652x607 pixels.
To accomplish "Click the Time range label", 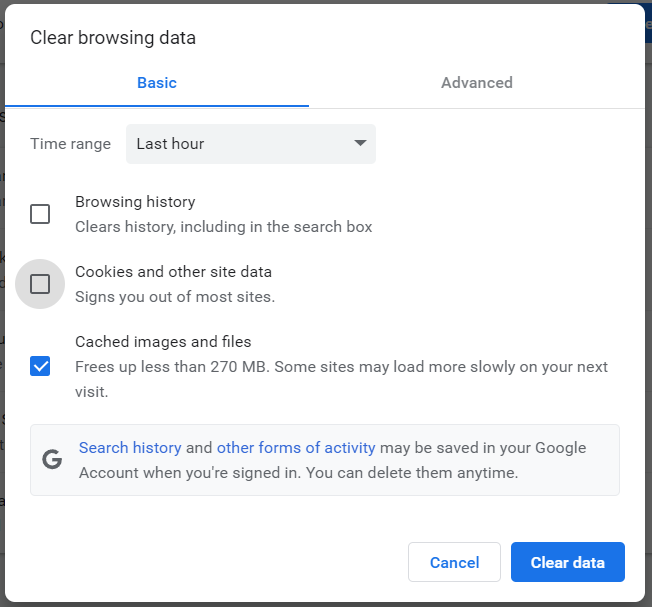I will tap(70, 144).
